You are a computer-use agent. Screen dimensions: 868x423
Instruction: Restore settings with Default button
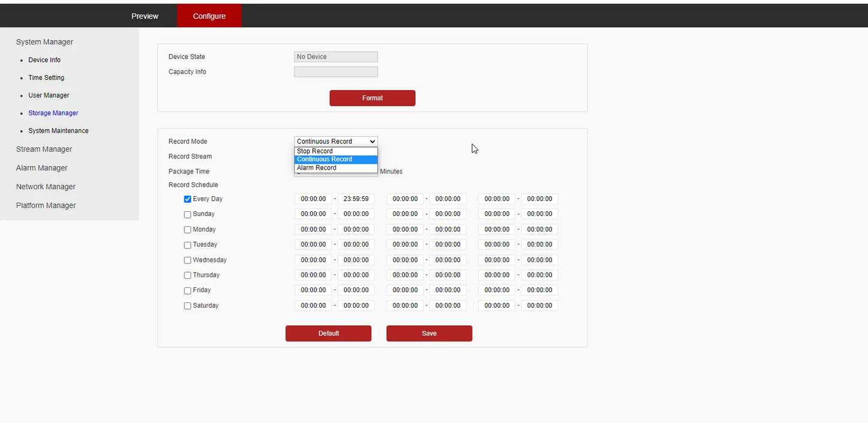click(x=328, y=333)
